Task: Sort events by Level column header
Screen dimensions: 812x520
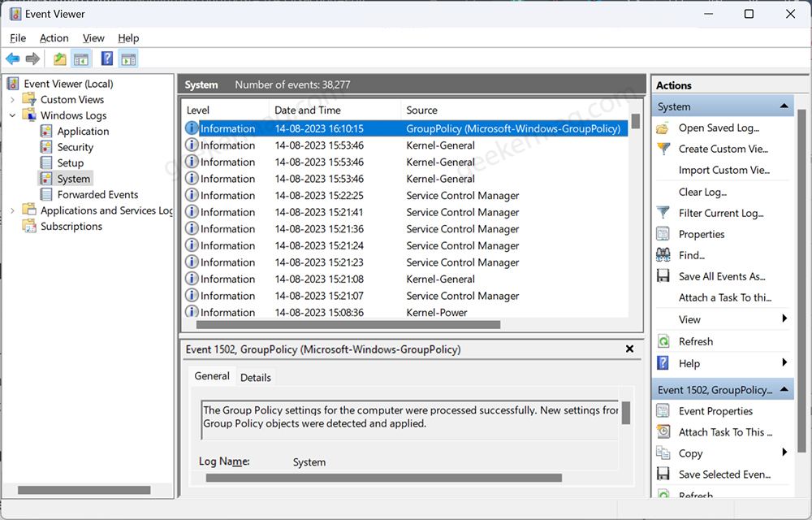Action: [x=226, y=110]
